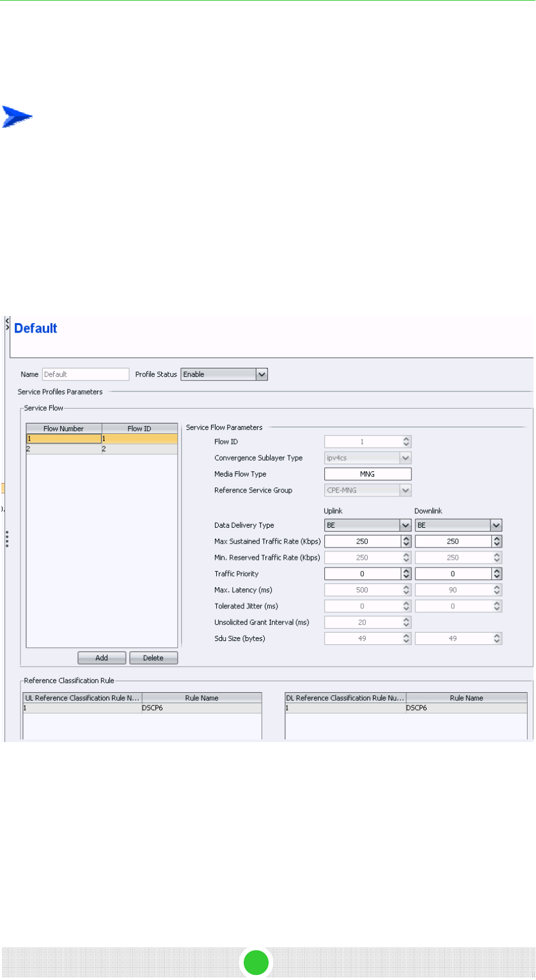536x980 pixels.
Task: Click the Delete button
Action: [x=154, y=658]
